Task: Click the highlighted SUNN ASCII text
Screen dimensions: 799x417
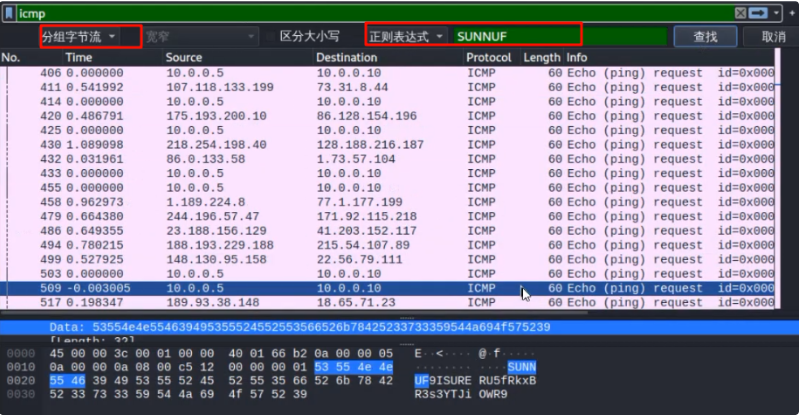Action: pos(521,367)
